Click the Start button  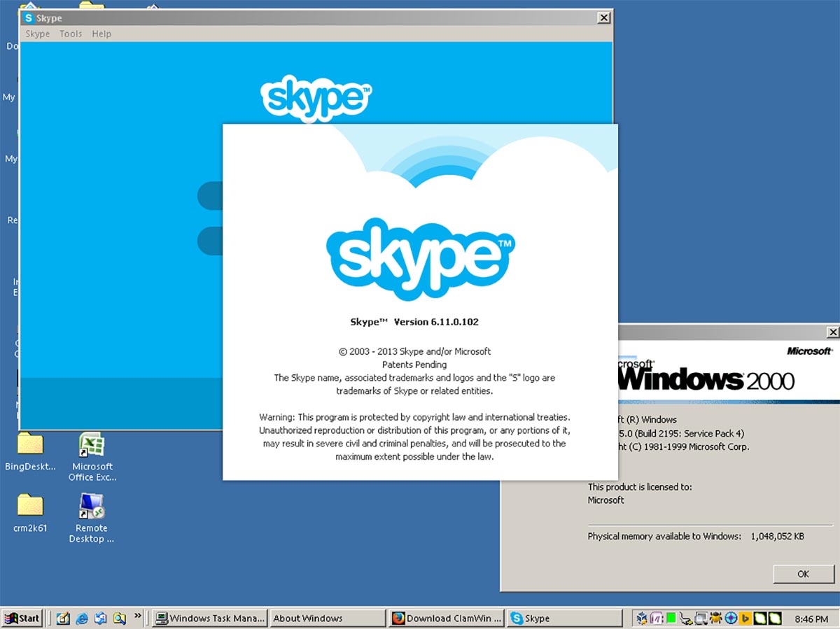pos(22,618)
